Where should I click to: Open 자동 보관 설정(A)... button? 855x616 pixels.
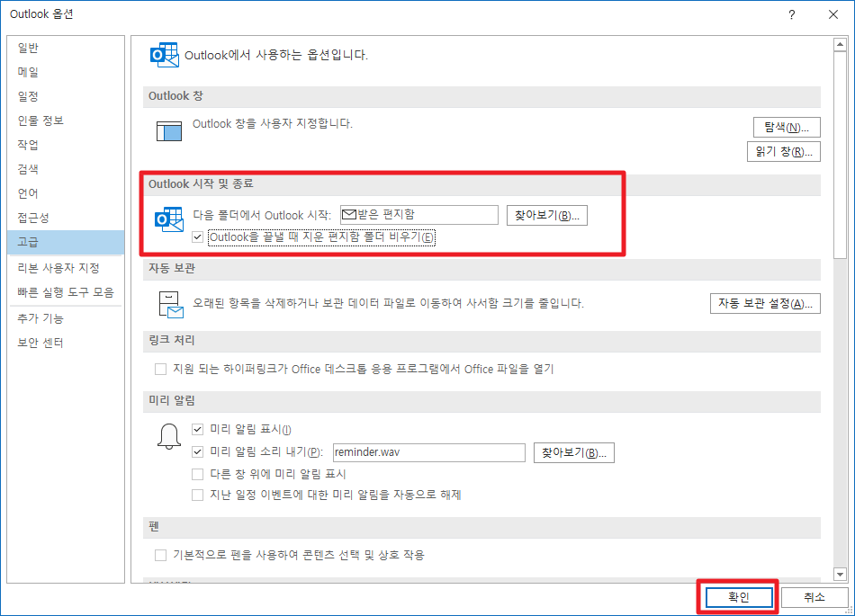[x=765, y=303]
